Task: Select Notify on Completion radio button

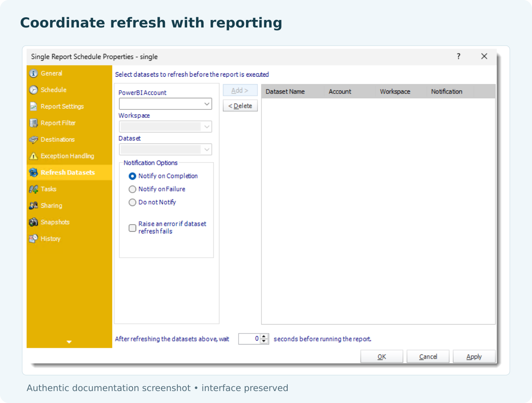Action: (x=132, y=176)
